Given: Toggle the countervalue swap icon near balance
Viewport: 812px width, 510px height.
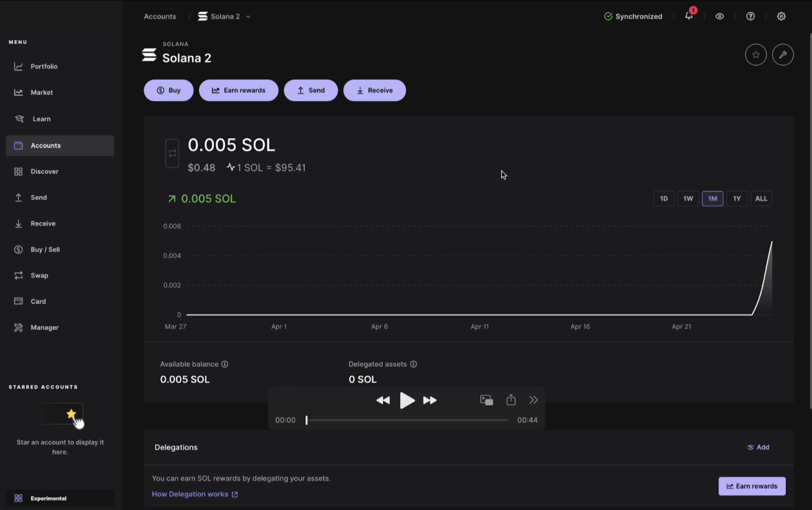Looking at the screenshot, I should coord(172,153).
